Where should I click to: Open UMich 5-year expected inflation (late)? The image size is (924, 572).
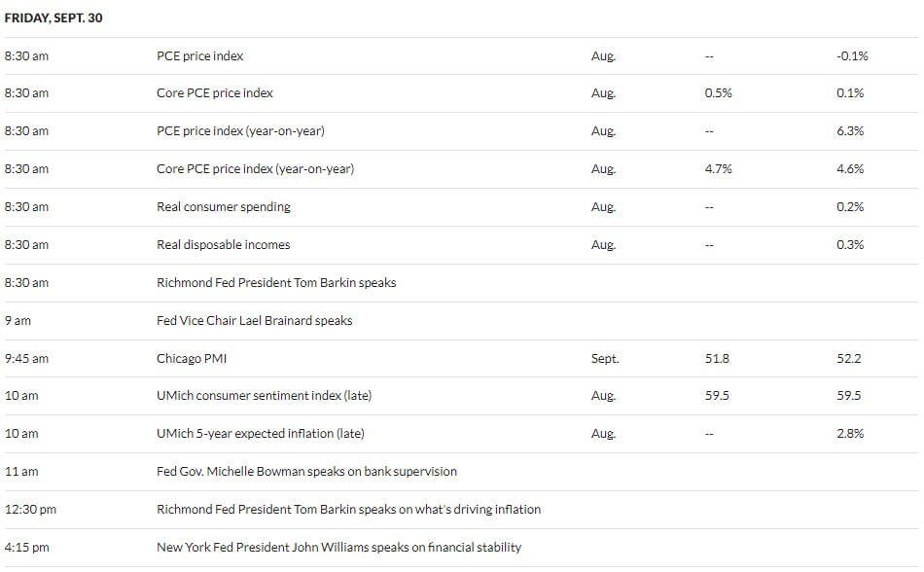[261, 434]
